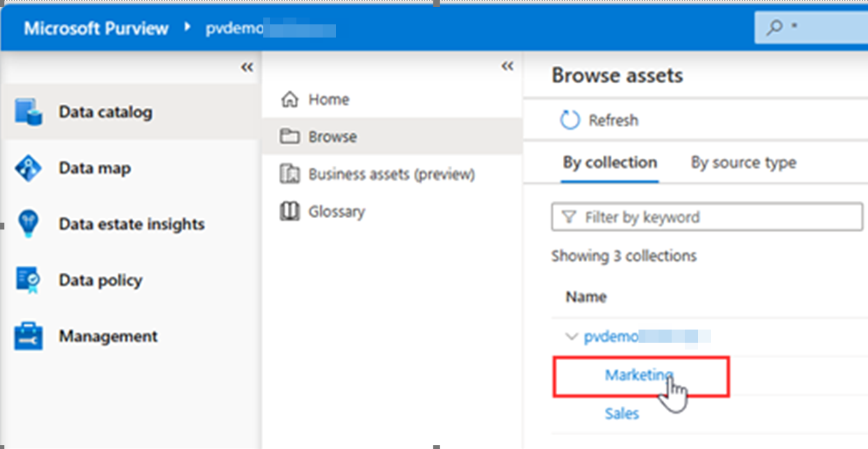Viewport: 868px width, 449px height.
Task: Select the Browse label menu item
Action: click(x=333, y=136)
